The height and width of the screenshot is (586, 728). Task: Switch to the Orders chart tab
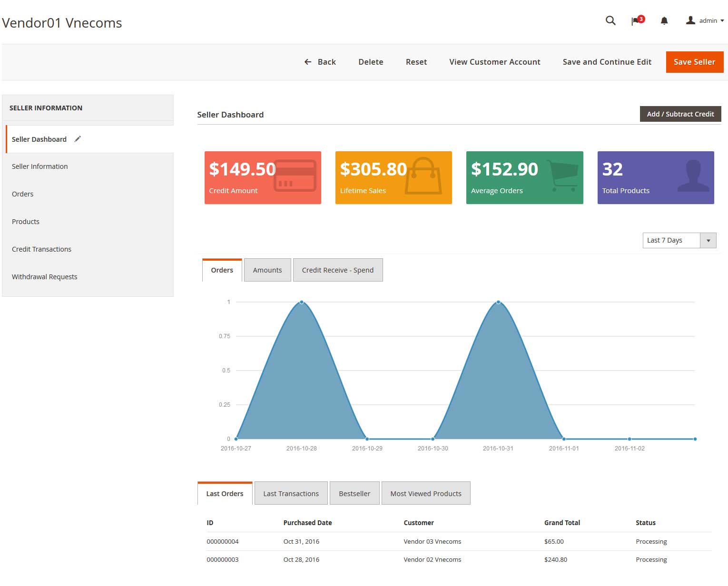222,270
